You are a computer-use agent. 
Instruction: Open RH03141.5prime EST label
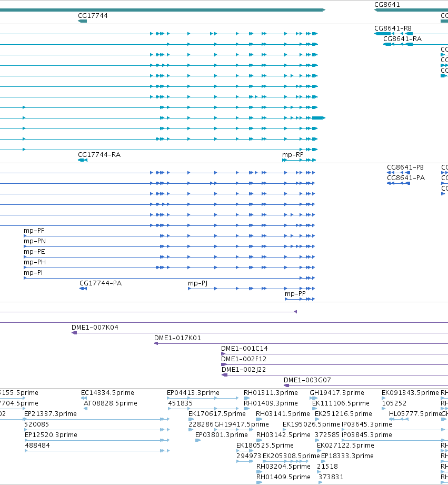(283, 413)
